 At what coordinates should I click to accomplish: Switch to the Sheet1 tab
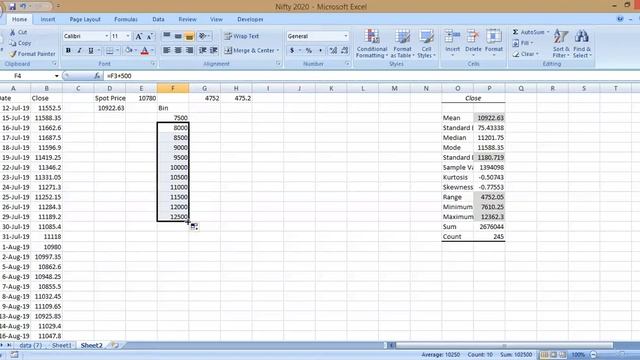(x=62, y=345)
